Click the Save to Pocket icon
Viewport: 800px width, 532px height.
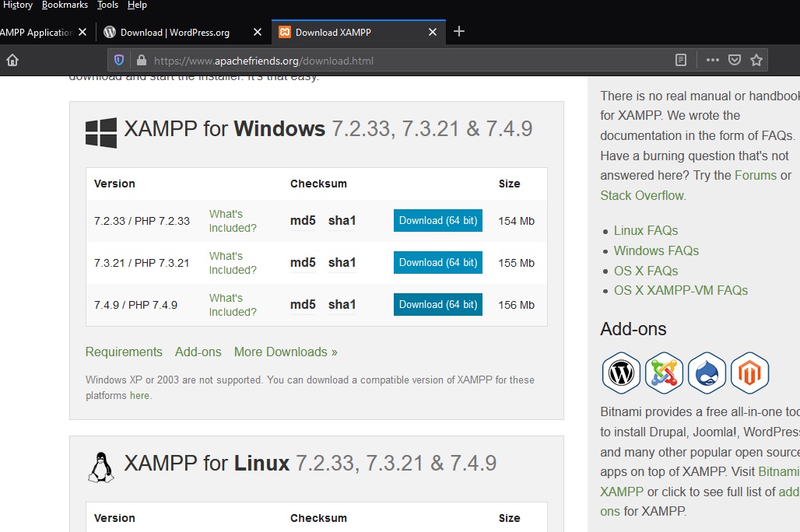coord(734,60)
